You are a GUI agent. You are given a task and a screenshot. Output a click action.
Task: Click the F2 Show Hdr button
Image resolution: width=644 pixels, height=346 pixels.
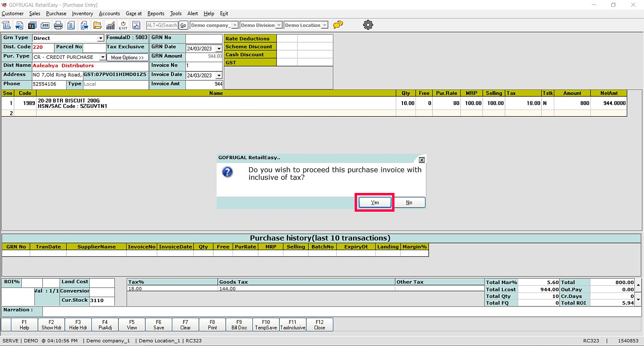51,325
